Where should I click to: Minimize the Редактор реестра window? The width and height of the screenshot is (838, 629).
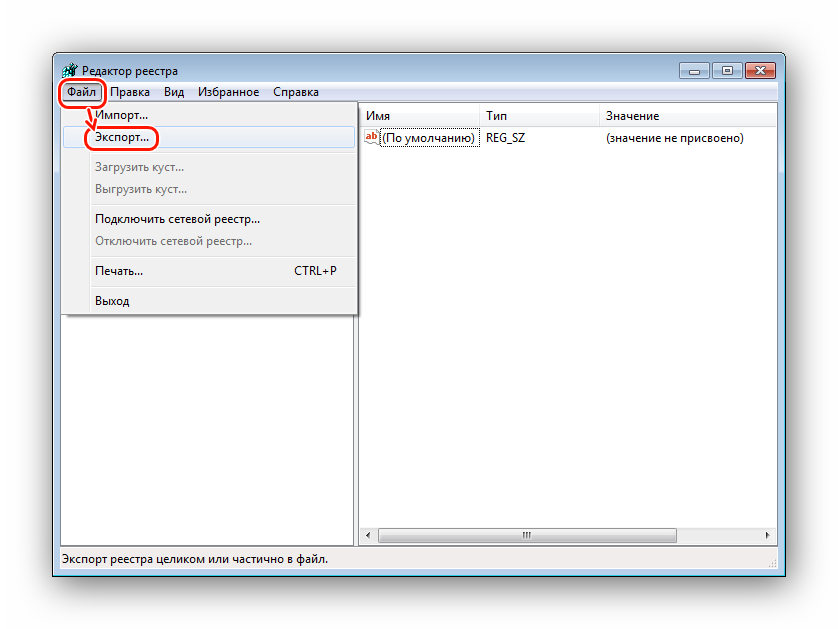(695, 70)
